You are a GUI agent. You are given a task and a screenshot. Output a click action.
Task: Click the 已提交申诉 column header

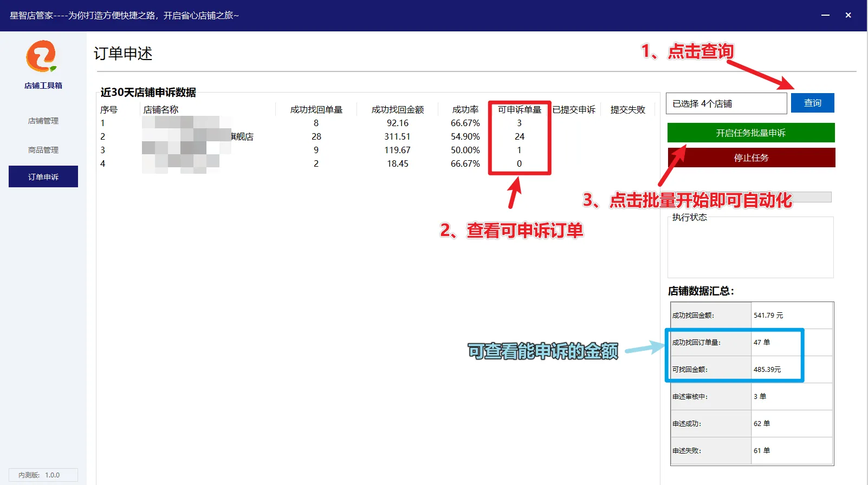[x=574, y=109]
